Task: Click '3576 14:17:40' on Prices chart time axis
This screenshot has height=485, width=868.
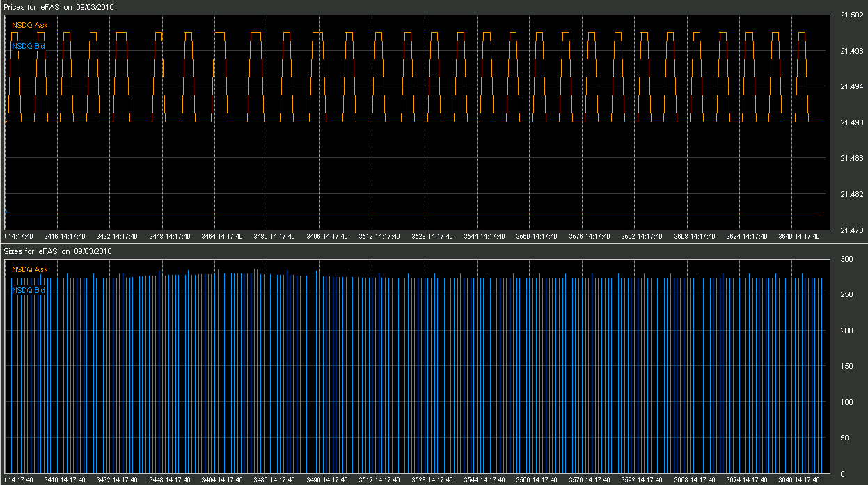Action: 590,237
